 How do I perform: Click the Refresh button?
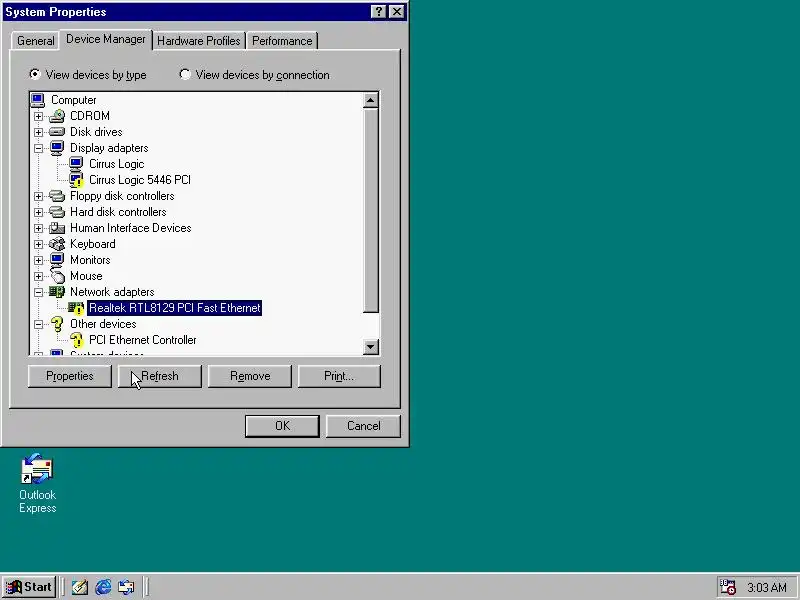click(x=160, y=376)
